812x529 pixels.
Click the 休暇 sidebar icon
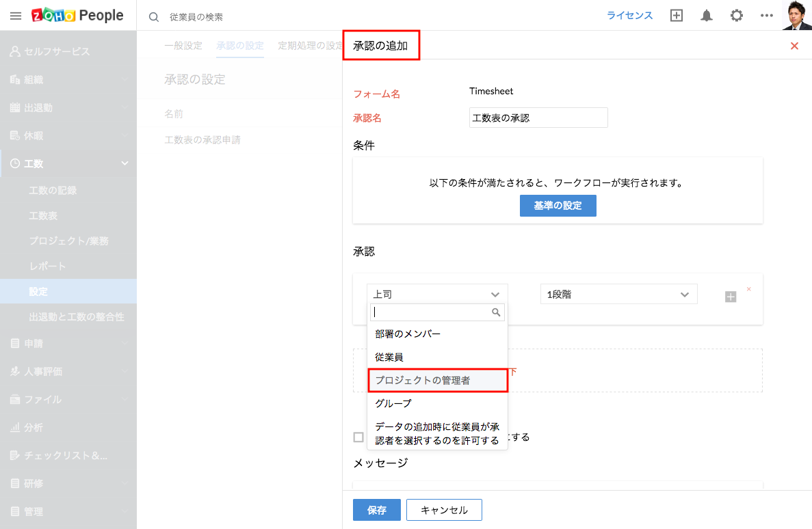[x=15, y=135]
